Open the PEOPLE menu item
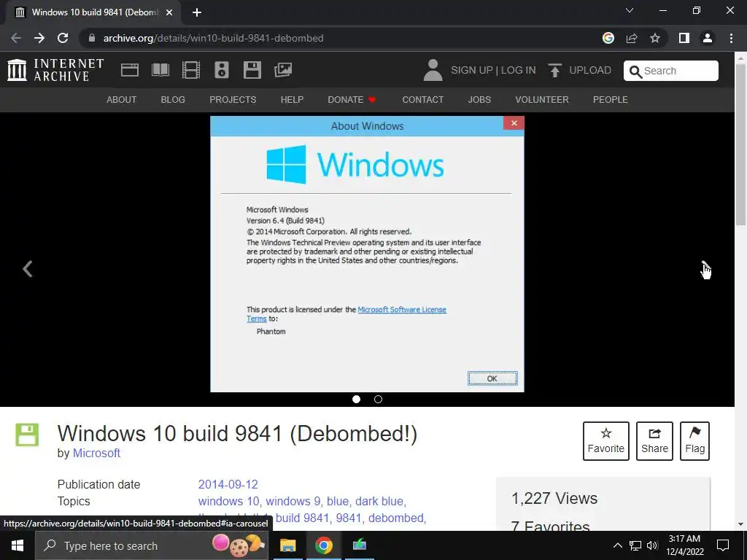747x560 pixels. pos(611,99)
